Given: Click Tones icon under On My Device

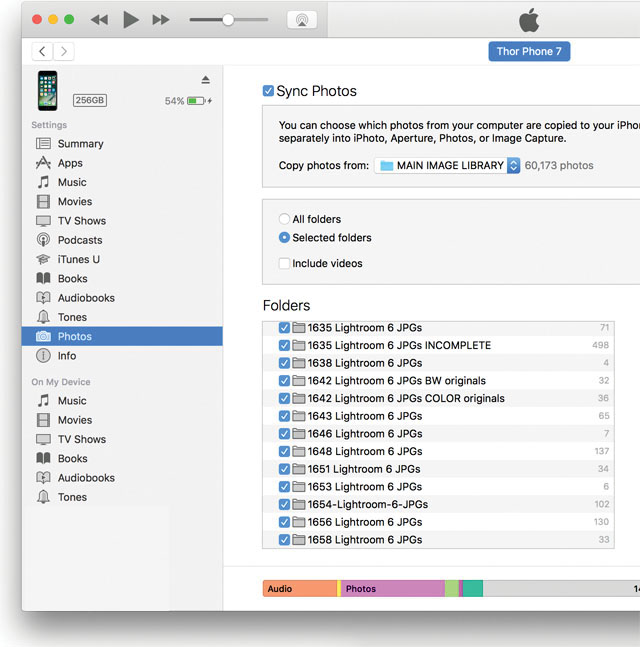Looking at the screenshot, I should coord(43,497).
